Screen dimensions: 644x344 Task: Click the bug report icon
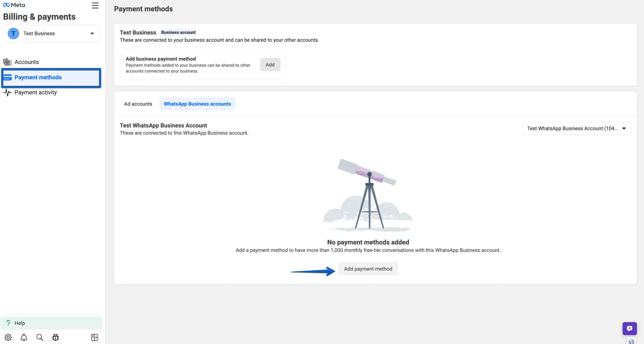[x=56, y=337]
